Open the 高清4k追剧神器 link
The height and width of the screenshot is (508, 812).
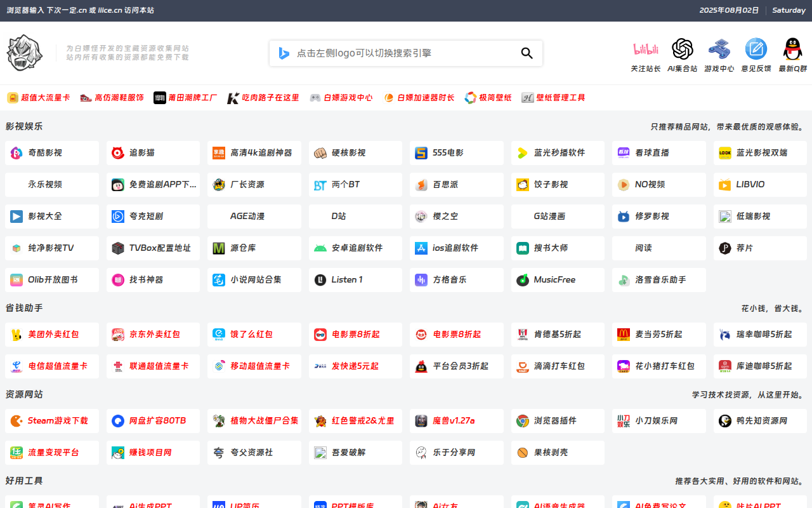pos(254,153)
